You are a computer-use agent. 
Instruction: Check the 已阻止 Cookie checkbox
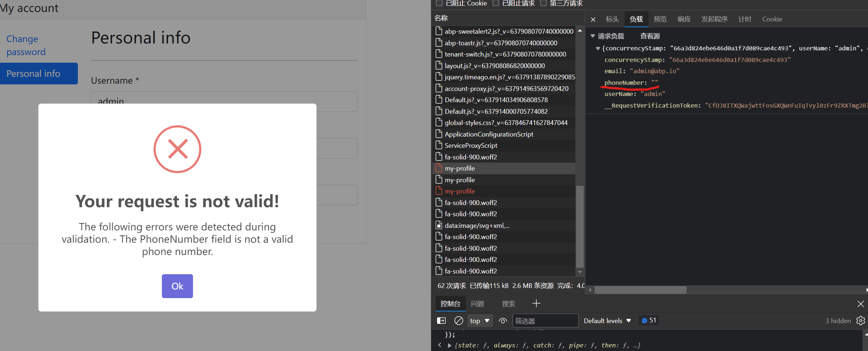[439, 3]
